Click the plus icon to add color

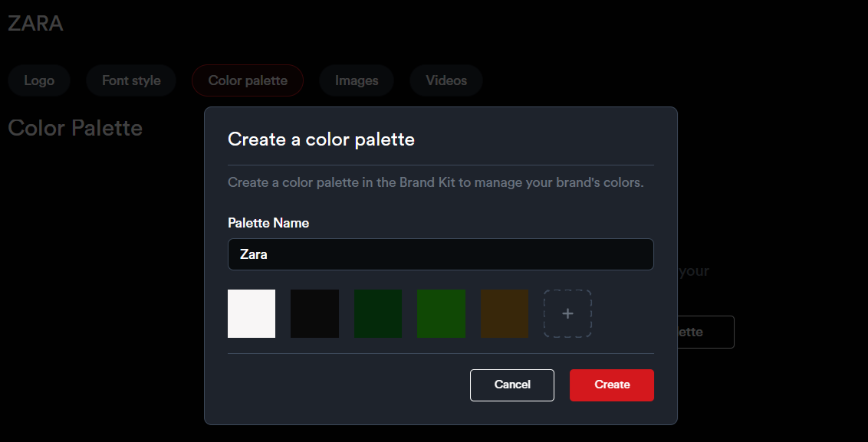click(x=567, y=313)
